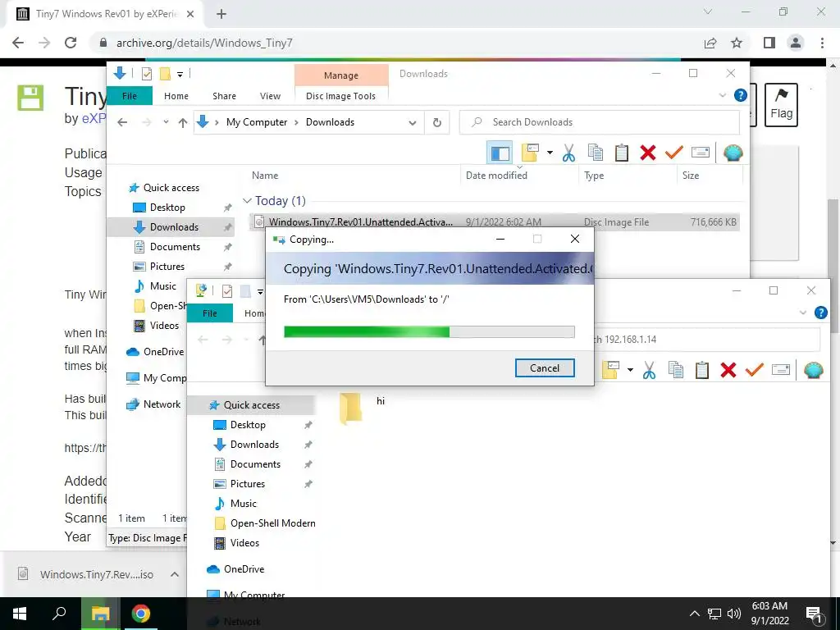Click the help question mark in 192.168.1.14 window
This screenshot has height=630, width=840.
point(820,313)
